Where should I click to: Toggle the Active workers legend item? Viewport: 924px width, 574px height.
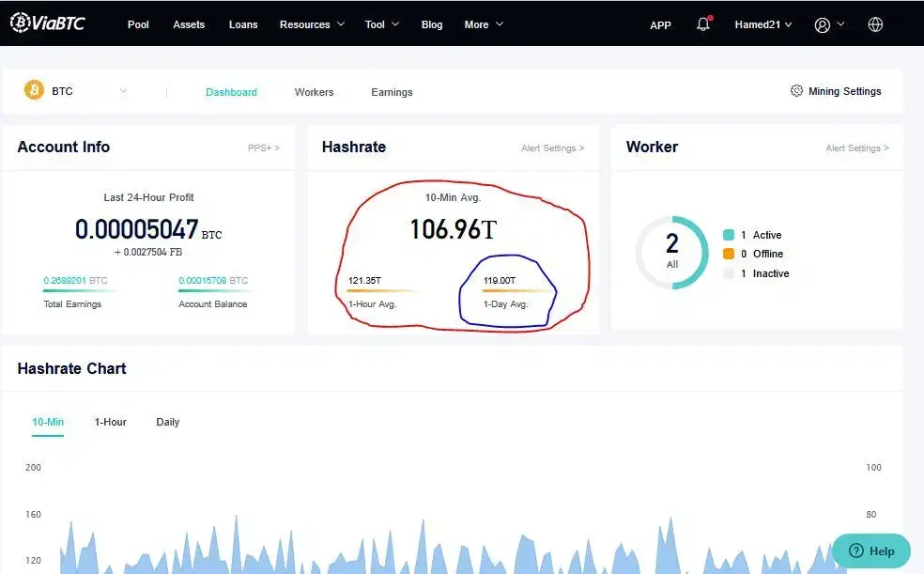(x=729, y=235)
